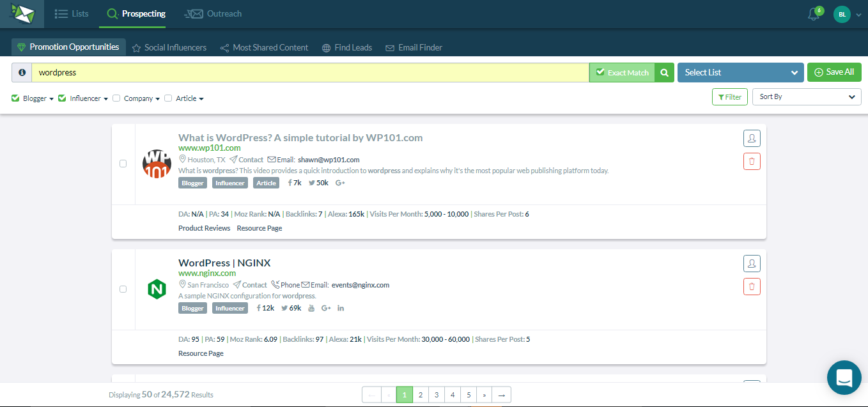Enable the Company filter checkbox
Viewport: 868px width, 407px height.
(x=116, y=98)
